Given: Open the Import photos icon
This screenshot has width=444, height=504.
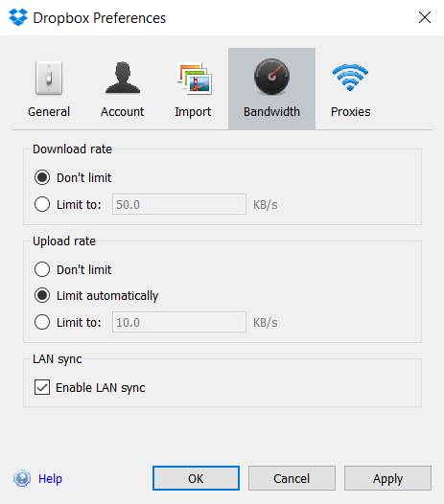Looking at the screenshot, I should [x=194, y=79].
